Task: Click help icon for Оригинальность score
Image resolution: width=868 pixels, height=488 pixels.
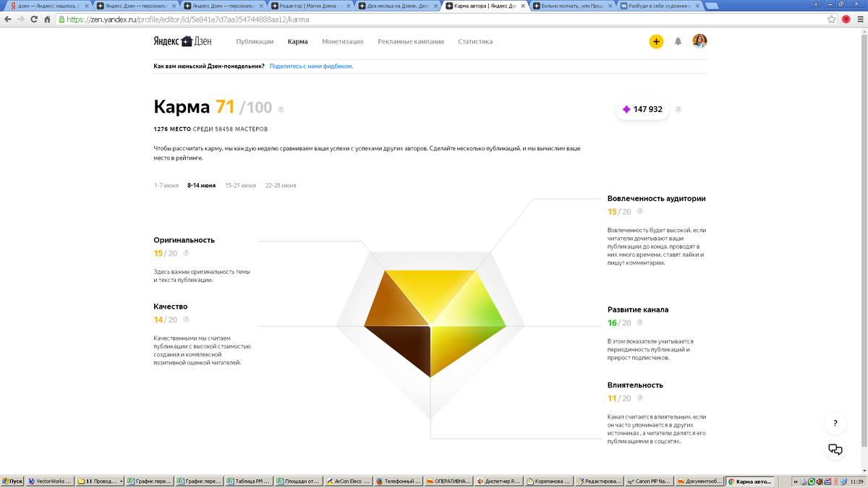Action: coord(186,253)
